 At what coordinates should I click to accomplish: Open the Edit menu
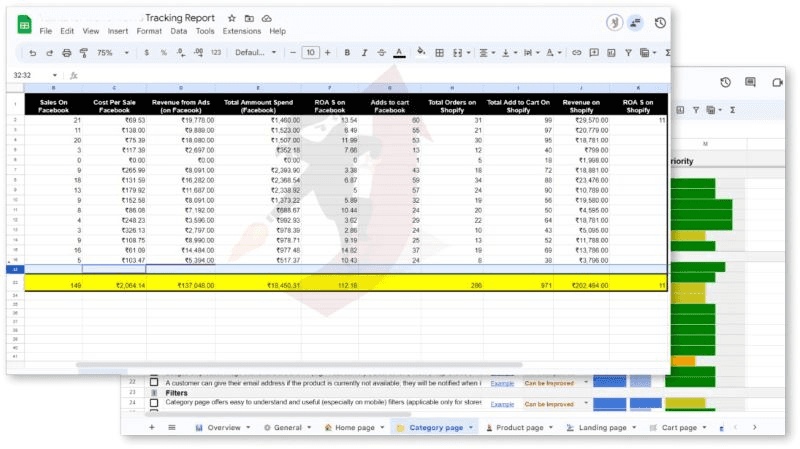pos(67,31)
